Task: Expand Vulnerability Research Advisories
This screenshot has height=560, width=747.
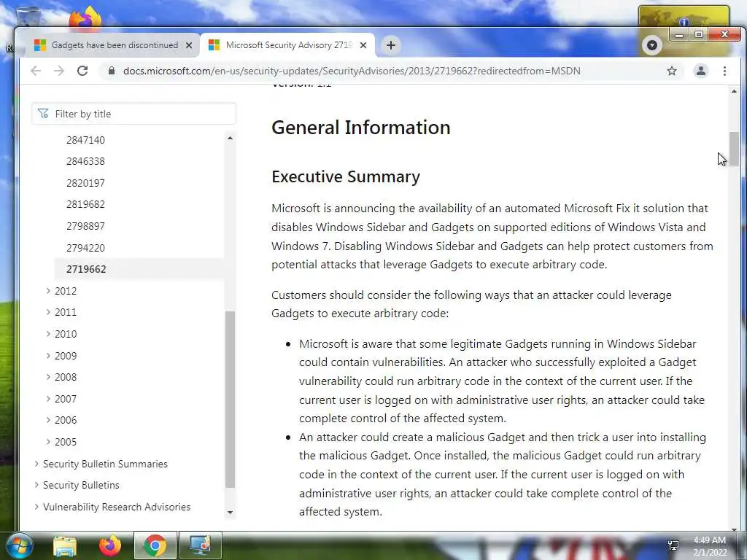Action: tap(36, 507)
